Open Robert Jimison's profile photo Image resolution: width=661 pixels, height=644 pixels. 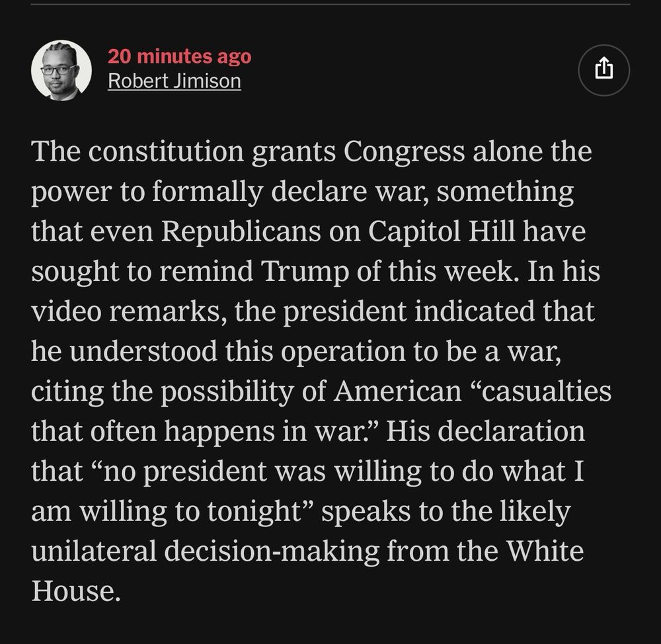(61, 70)
